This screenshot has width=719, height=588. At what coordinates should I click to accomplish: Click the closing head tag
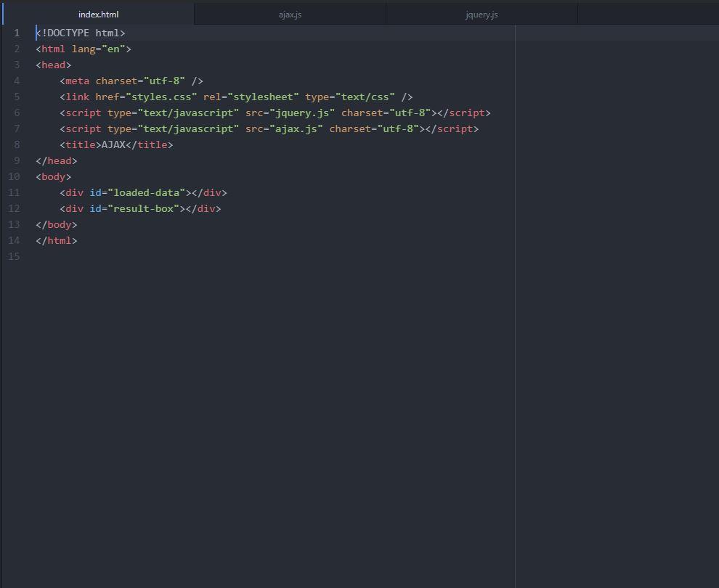[x=57, y=161]
